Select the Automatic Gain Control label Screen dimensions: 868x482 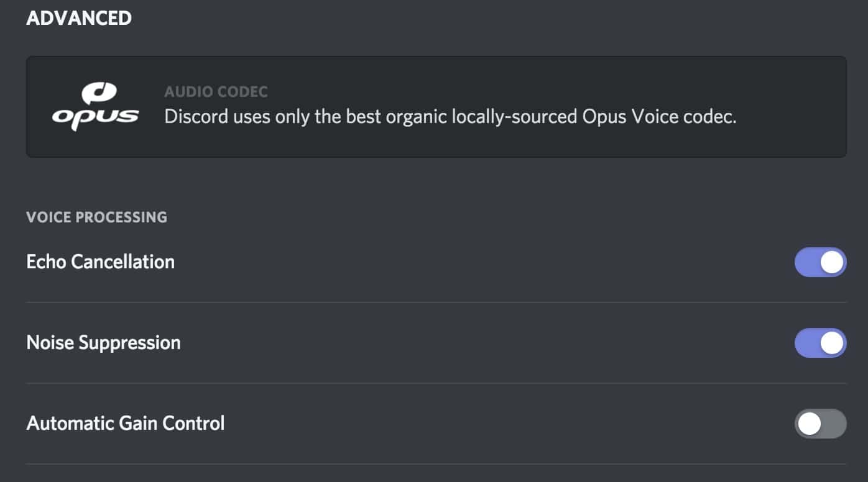[126, 424]
